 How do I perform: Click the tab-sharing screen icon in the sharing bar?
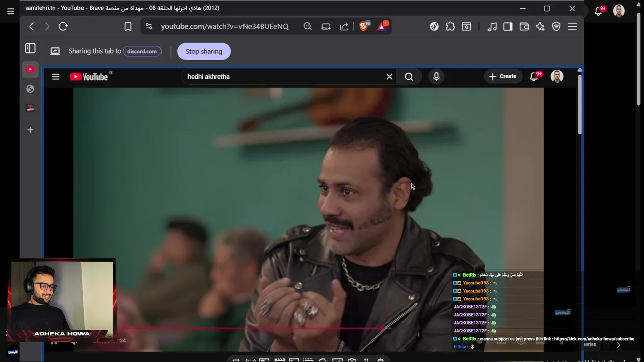tap(55, 51)
